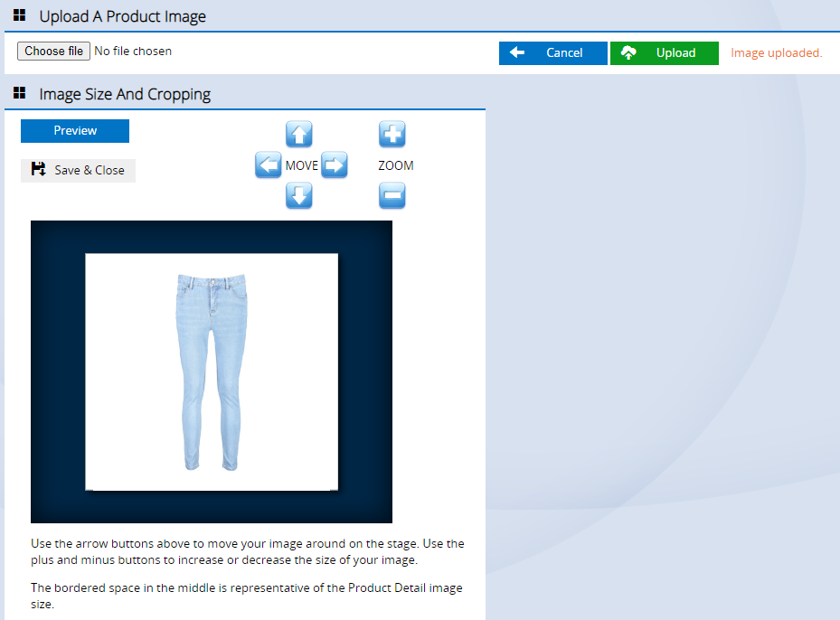Move image down with the down arrow
This screenshot has height=620, width=840.
(x=299, y=195)
